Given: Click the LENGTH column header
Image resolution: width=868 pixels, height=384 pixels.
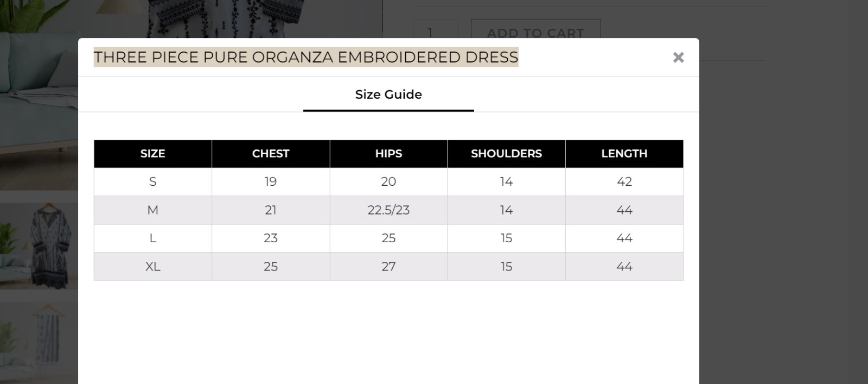Looking at the screenshot, I should pyautogui.click(x=624, y=154).
